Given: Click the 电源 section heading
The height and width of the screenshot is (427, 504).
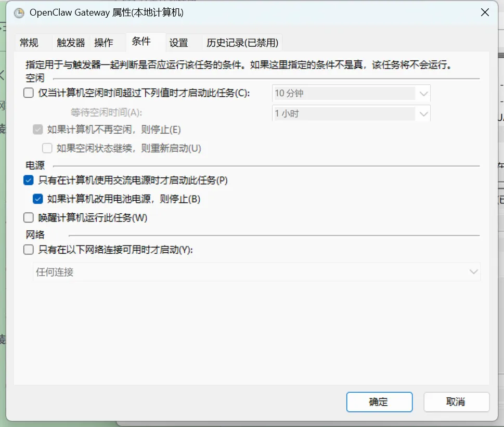Looking at the screenshot, I should tap(35, 165).
